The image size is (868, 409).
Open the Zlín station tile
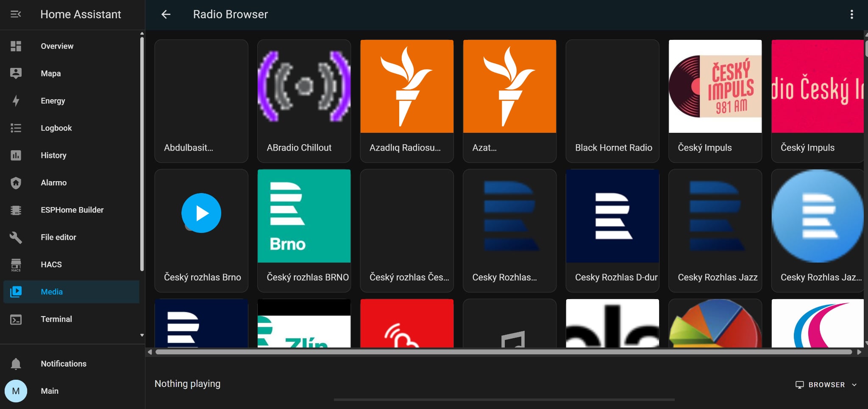[x=304, y=323]
